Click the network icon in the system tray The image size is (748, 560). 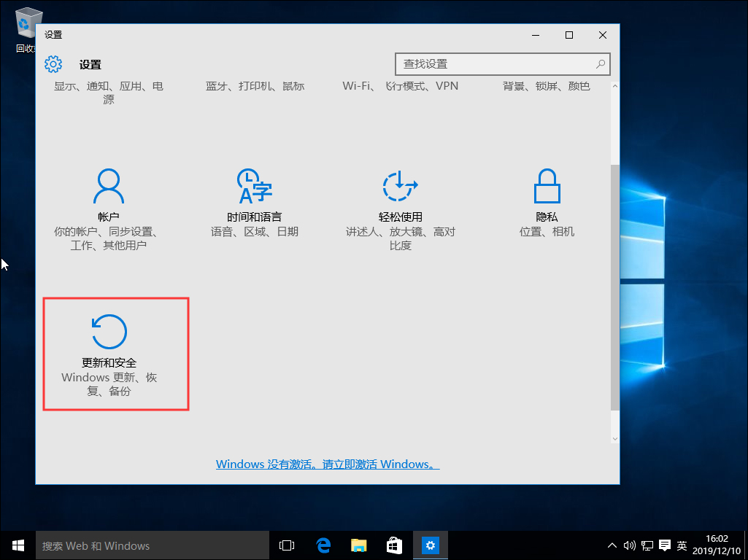click(647, 545)
